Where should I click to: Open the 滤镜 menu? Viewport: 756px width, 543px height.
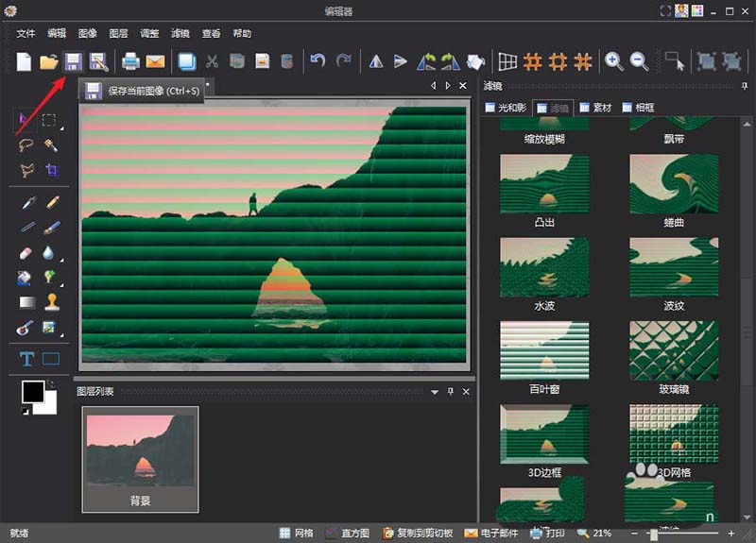click(180, 33)
